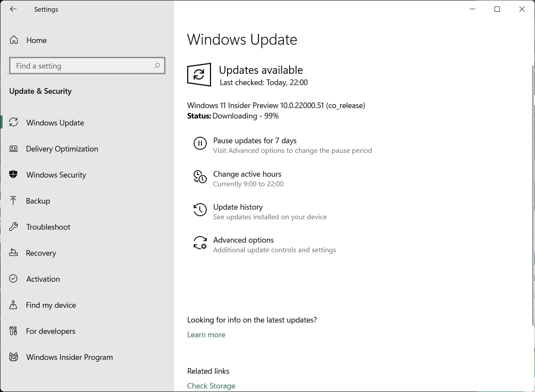View Update history

(x=238, y=207)
